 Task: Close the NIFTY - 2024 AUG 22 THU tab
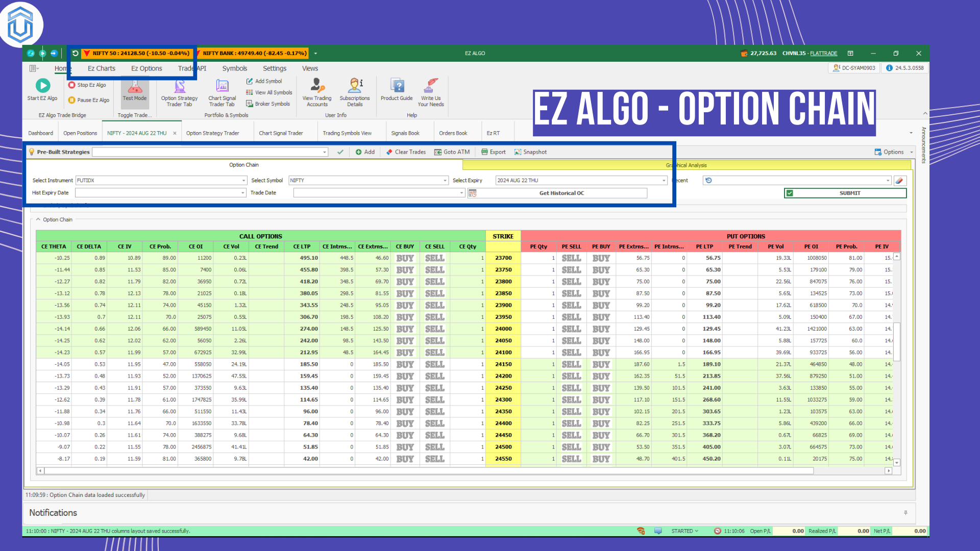175,133
